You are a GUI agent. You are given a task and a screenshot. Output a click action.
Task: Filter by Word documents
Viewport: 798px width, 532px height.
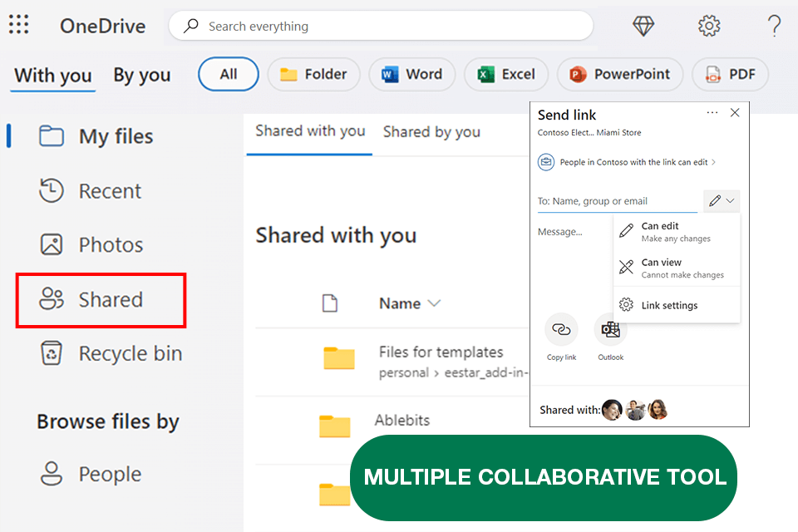pos(411,74)
